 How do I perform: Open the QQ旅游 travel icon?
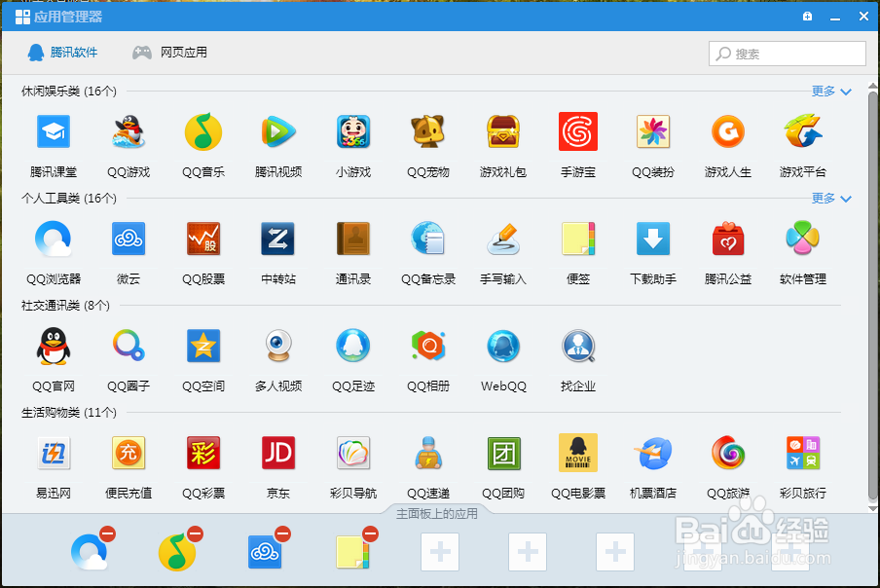pyautogui.click(x=728, y=453)
